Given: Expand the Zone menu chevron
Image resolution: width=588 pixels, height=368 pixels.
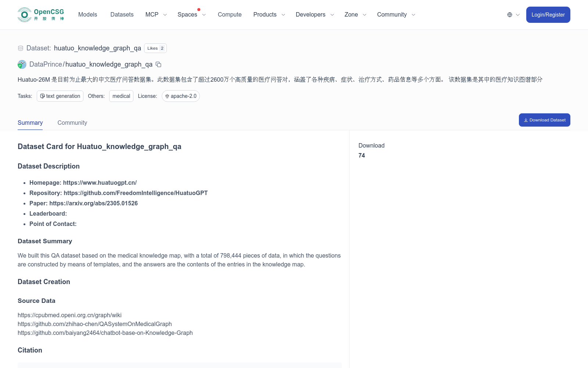Looking at the screenshot, I should coord(365,15).
